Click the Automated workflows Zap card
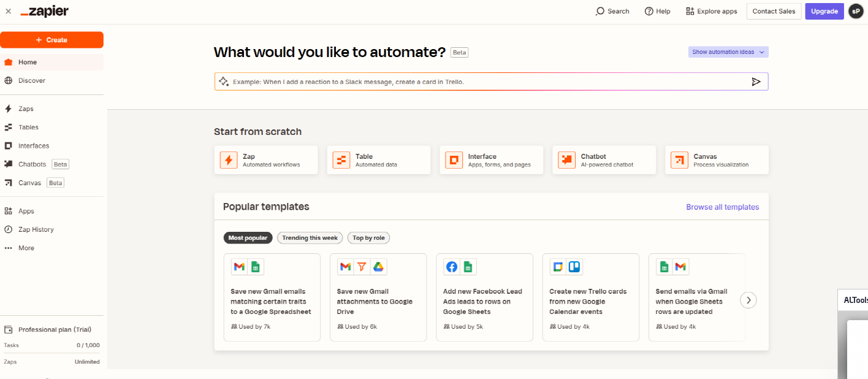868x379 pixels. 266,160
